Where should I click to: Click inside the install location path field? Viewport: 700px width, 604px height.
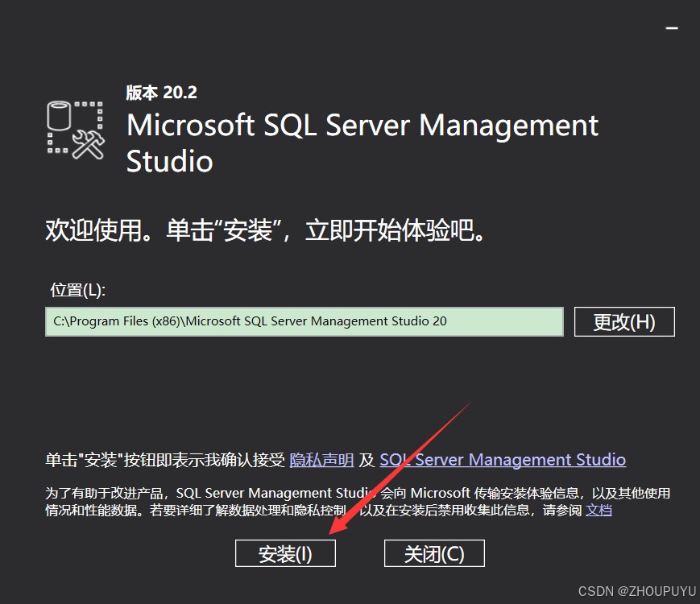point(304,321)
